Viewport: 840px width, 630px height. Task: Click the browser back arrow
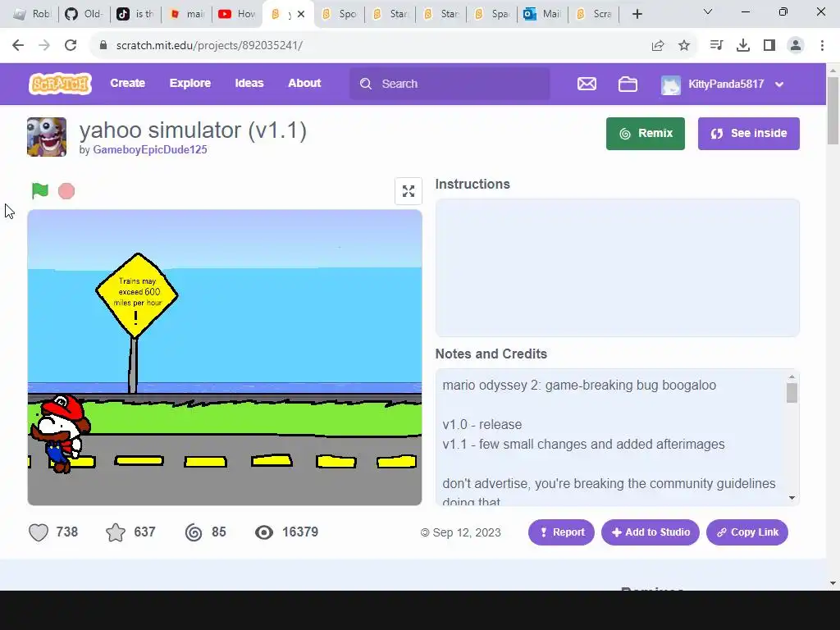[x=18, y=45]
